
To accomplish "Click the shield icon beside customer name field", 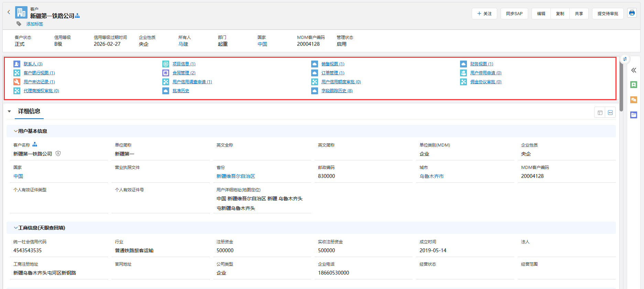I will click(x=58, y=154).
